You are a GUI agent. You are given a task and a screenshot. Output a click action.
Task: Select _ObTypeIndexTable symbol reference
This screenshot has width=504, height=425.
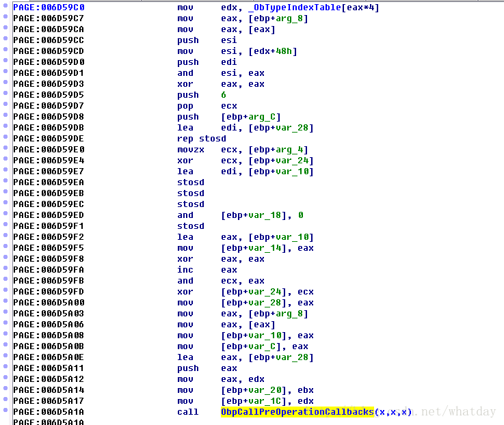pos(295,8)
